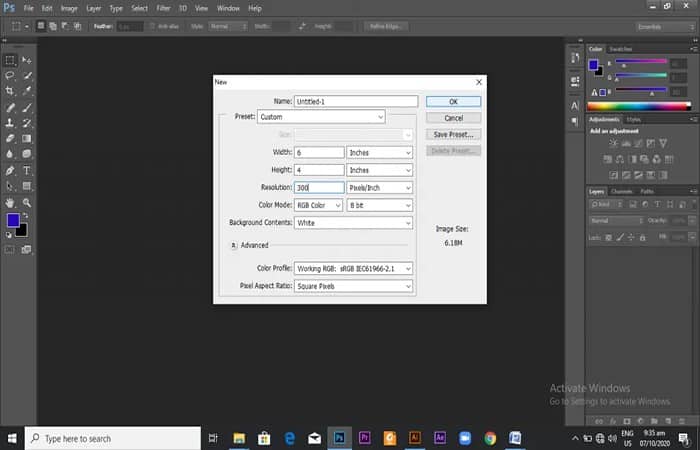
Task: Reset default foreground and background colors
Action: 8,234
